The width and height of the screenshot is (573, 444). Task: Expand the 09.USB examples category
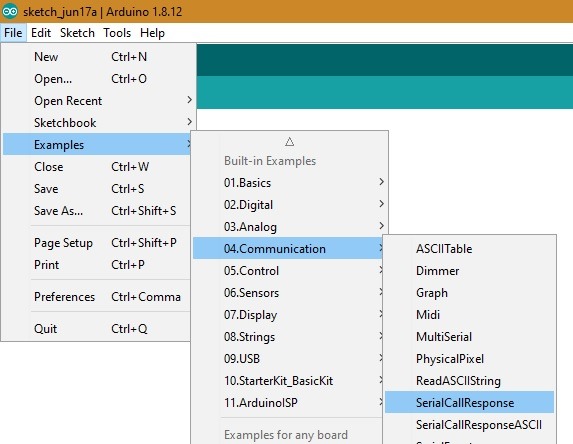pos(288,358)
